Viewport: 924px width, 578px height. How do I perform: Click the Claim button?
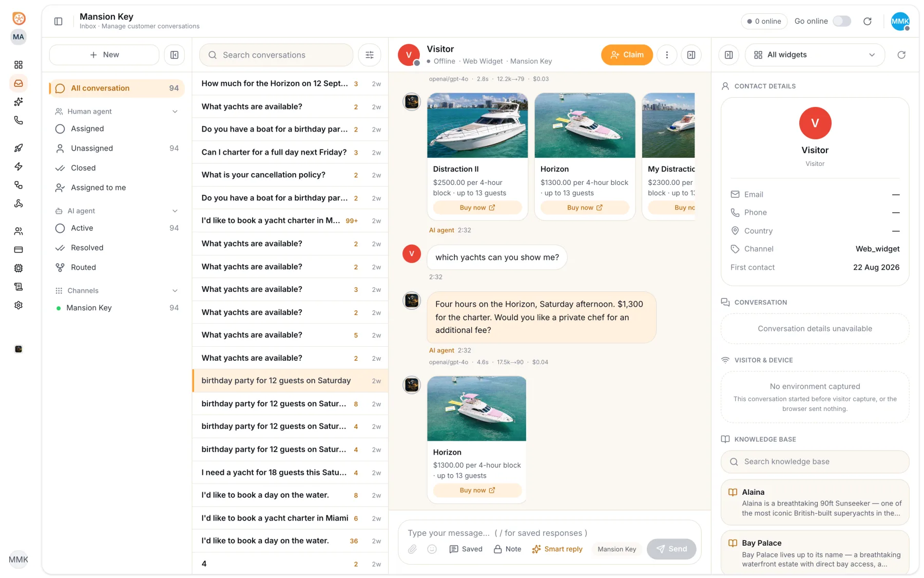tap(627, 55)
